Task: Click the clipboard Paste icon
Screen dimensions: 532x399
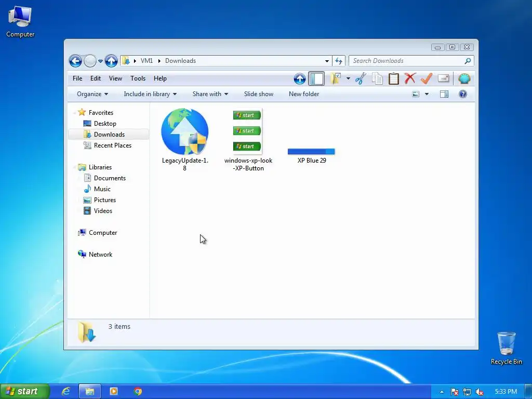Action: (394, 79)
